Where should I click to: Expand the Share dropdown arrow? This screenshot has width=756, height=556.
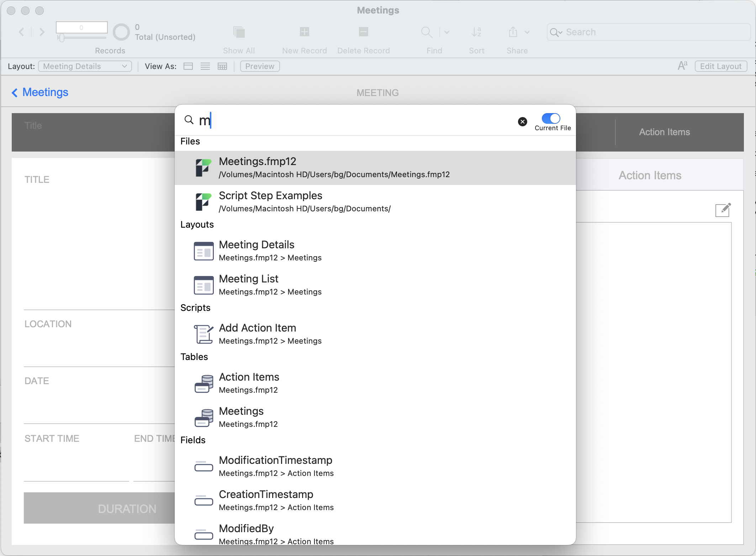[527, 32]
